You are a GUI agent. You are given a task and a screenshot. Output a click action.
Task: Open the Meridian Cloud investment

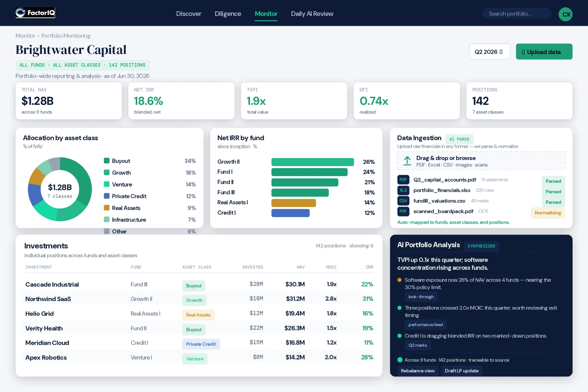click(x=199, y=343)
